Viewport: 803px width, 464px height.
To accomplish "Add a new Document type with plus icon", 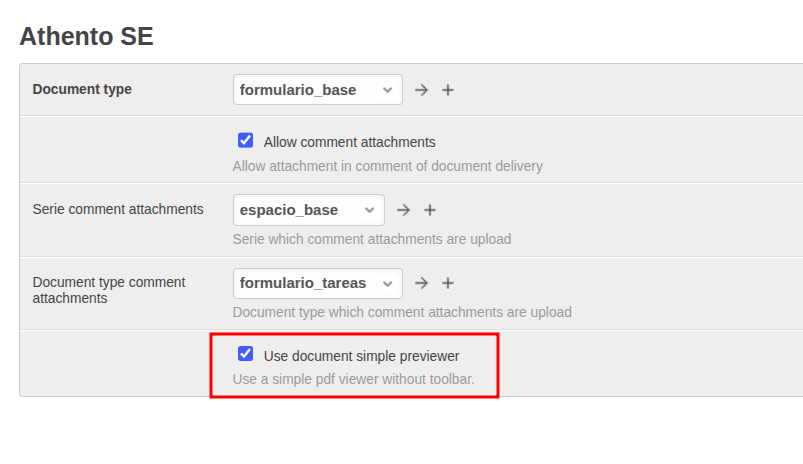I will 448,90.
